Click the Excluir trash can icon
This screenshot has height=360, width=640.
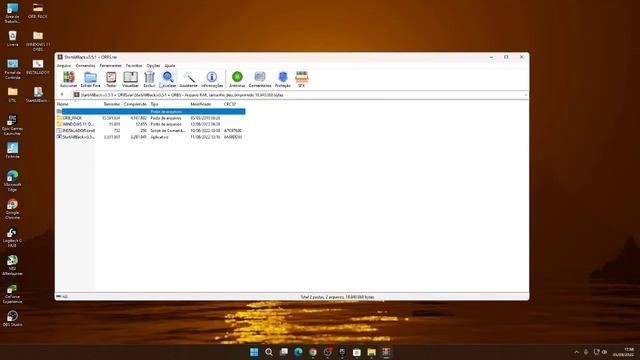[149, 79]
